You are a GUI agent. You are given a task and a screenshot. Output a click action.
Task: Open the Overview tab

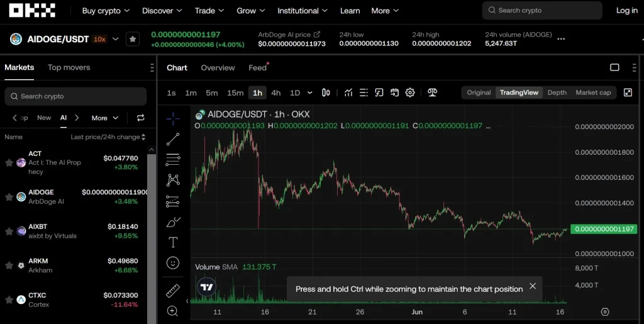click(218, 68)
